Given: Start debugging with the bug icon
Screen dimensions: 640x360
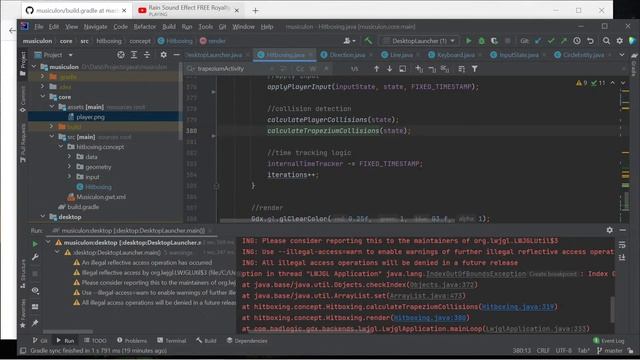Looking at the screenshot, I should [x=482, y=41].
